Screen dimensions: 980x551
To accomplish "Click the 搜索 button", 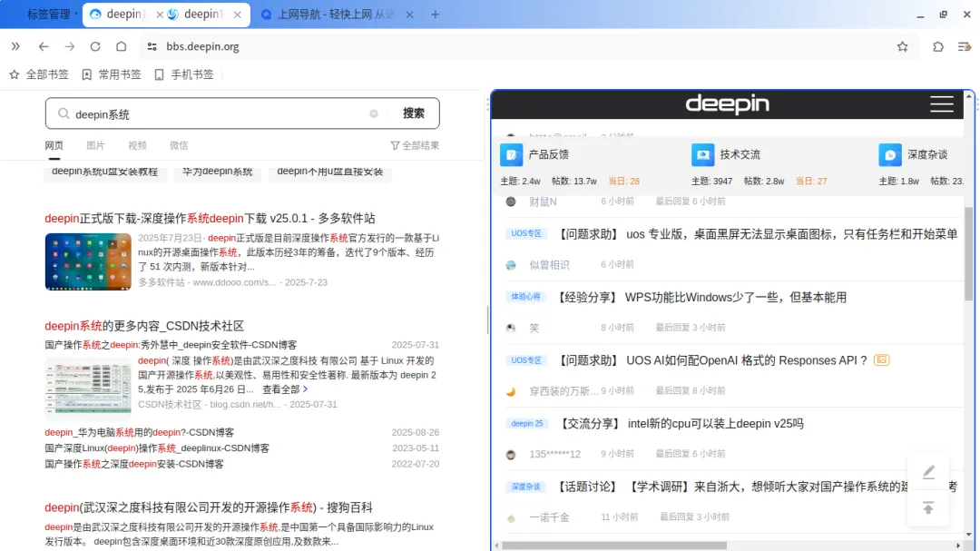I will 413,113.
